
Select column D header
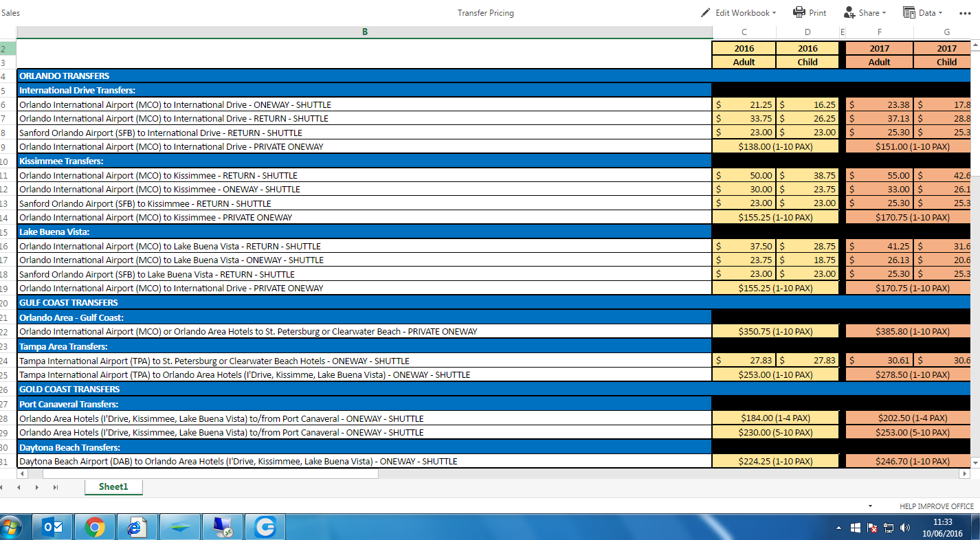808,32
